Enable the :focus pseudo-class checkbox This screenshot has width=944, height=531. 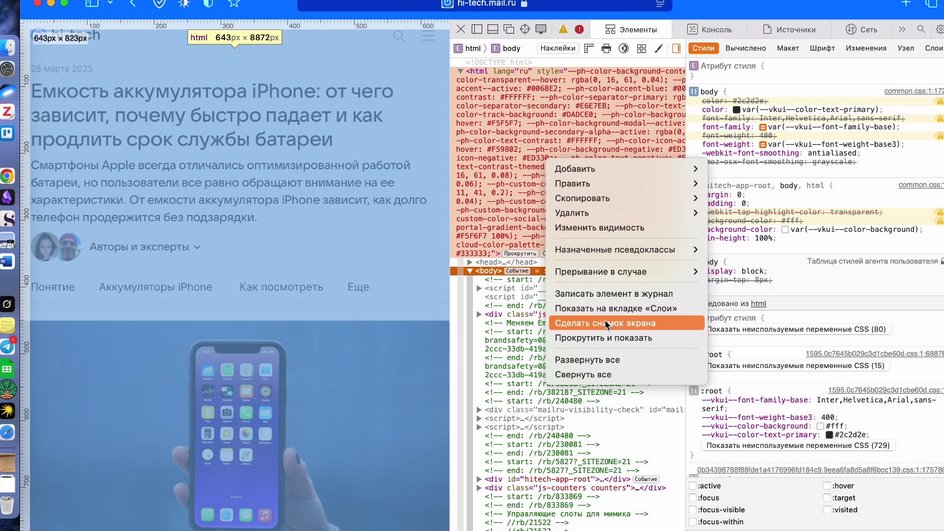tap(693, 498)
